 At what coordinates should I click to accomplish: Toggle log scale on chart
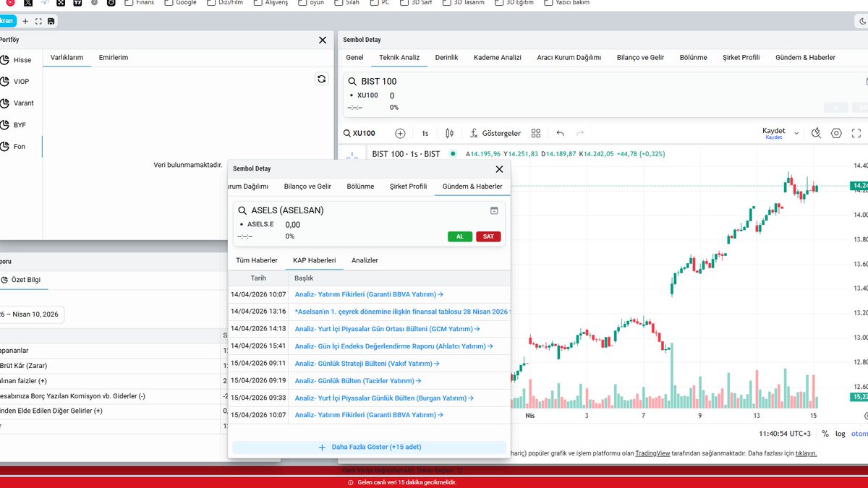pyautogui.click(x=840, y=433)
